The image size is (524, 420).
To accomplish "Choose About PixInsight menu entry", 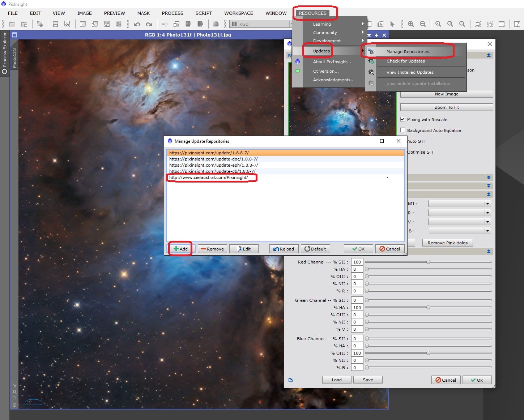I will click(x=332, y=62).
